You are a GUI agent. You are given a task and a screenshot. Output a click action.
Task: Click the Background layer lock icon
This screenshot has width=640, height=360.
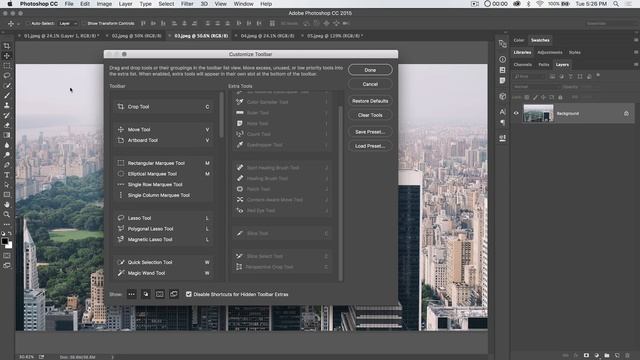coord(626,113)
